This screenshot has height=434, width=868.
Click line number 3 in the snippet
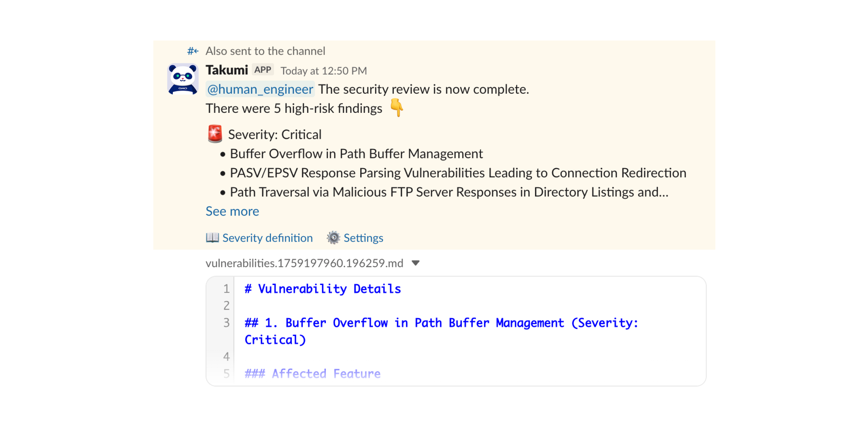tap(226, 322)
